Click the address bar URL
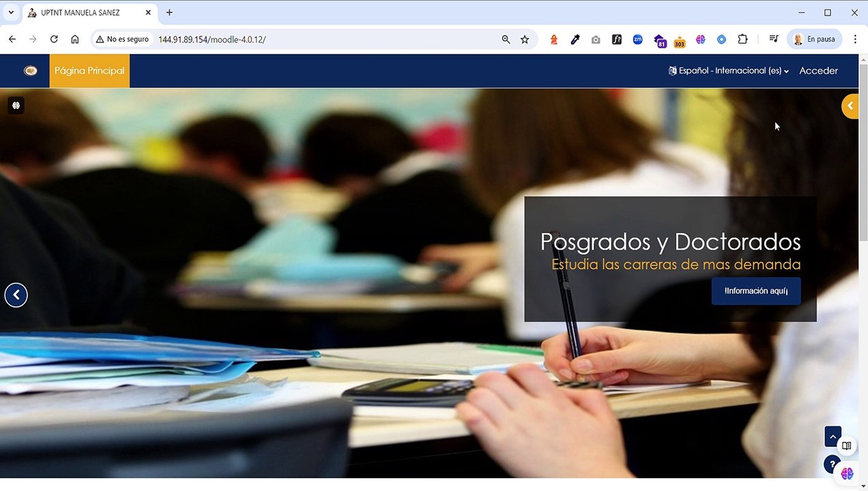This screenshot has width=868, height=491. (212, 40)
